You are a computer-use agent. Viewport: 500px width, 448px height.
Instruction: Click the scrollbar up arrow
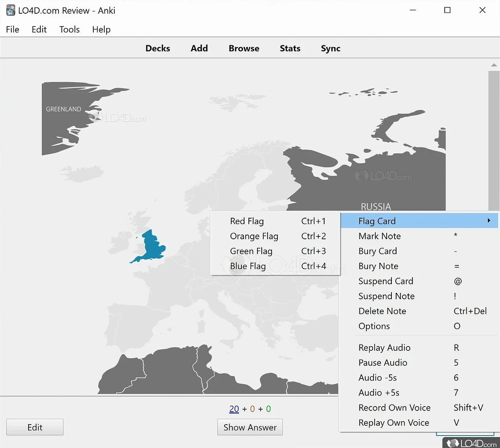(494, 65)
